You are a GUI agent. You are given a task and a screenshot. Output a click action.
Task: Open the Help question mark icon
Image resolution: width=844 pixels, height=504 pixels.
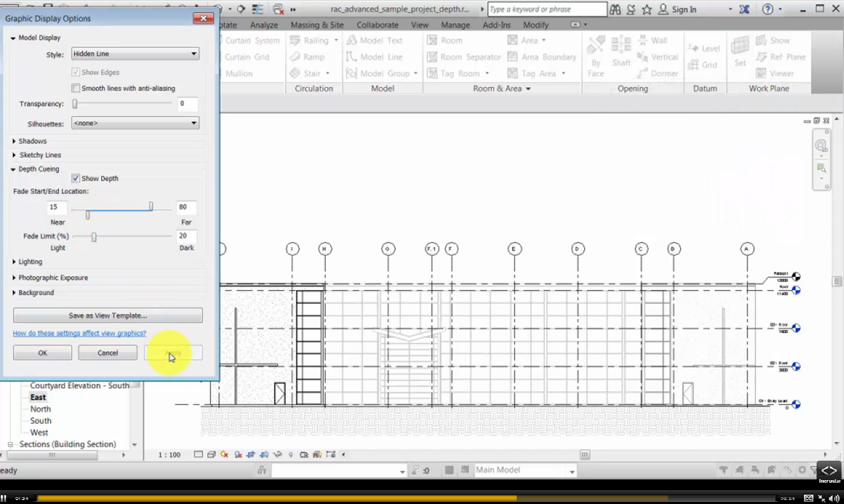[x=768, y=9]
